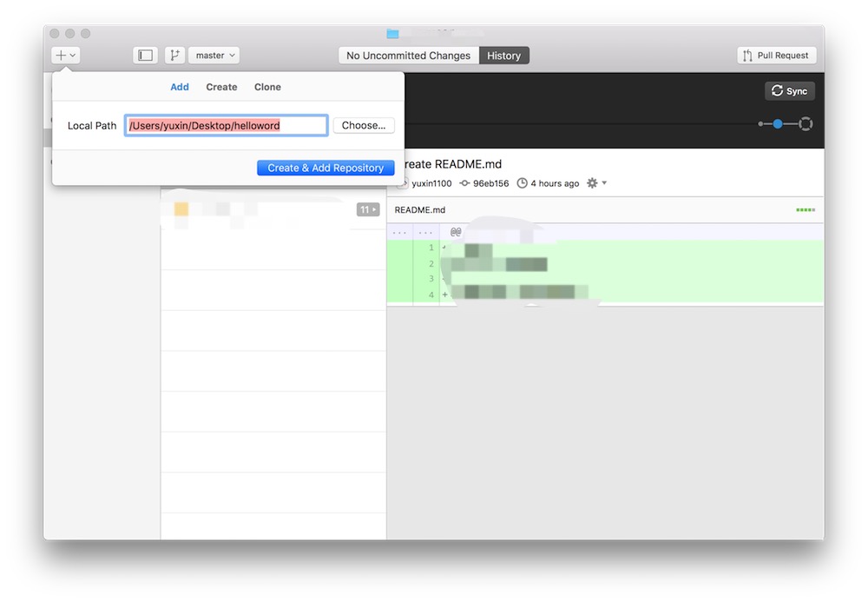Switch to No Uncommitted Changes view

point(409,56)
